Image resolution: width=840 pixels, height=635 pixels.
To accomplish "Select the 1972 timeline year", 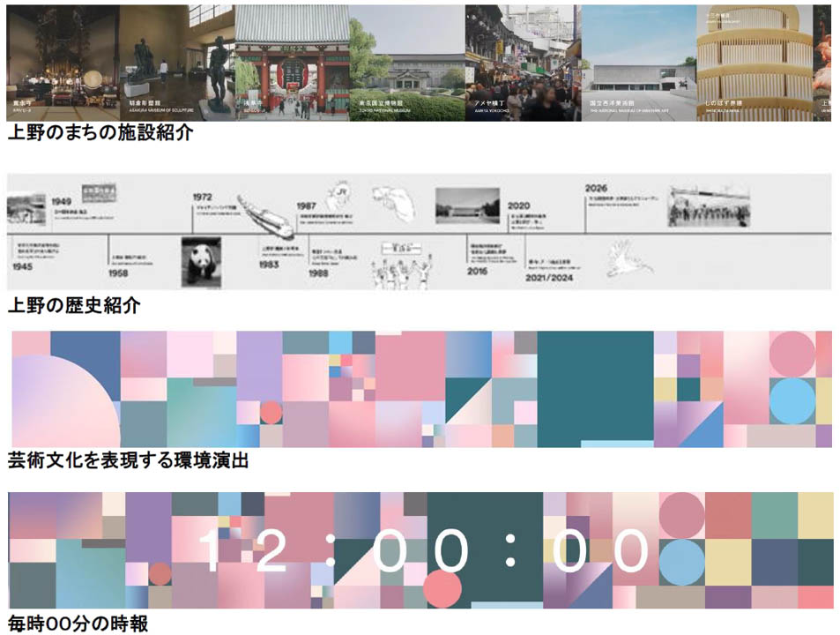I will pos(203,198).
